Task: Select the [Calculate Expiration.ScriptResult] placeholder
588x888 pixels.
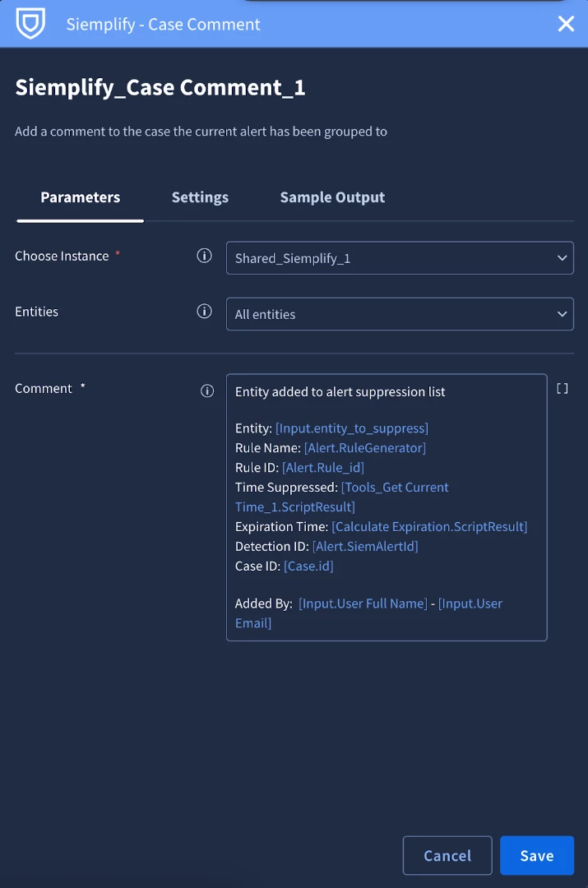Action: (x=429, y=527)
